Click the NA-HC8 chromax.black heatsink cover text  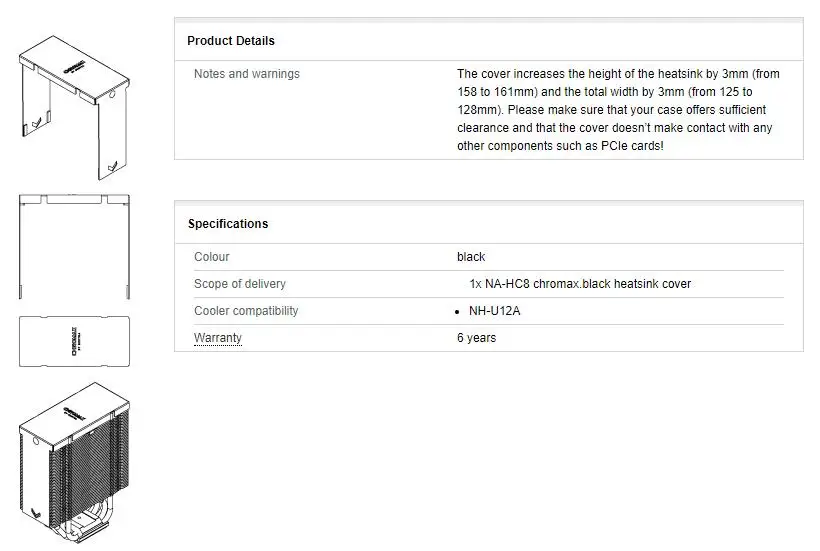click(x=580, y=284)
